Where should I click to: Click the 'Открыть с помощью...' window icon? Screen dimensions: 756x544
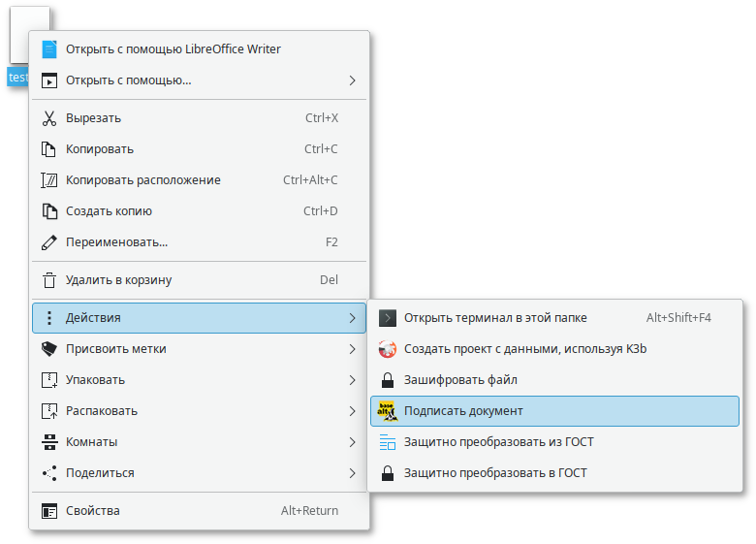click(x=49, y=80)
